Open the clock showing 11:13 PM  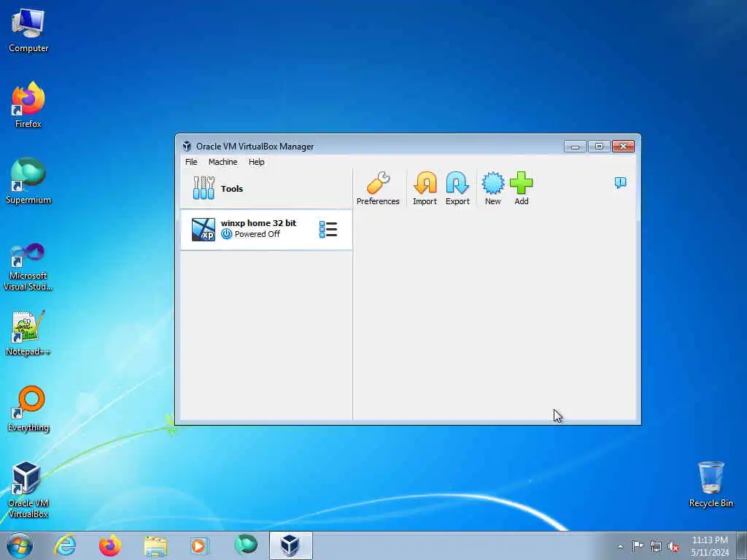[x=710, y=546]
